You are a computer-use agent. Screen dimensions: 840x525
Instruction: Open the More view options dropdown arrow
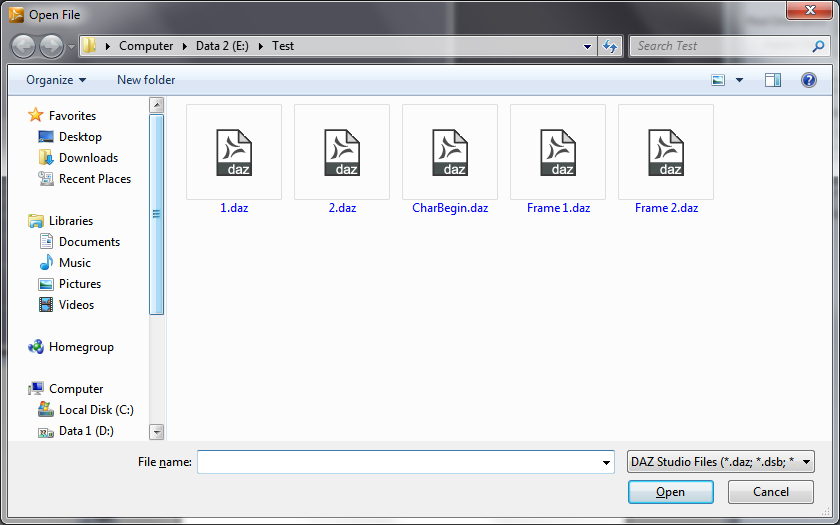739,80
